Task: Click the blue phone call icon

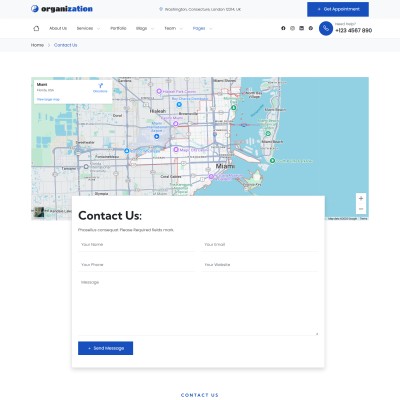Action: pyautogui.click(x=326, y=29)
